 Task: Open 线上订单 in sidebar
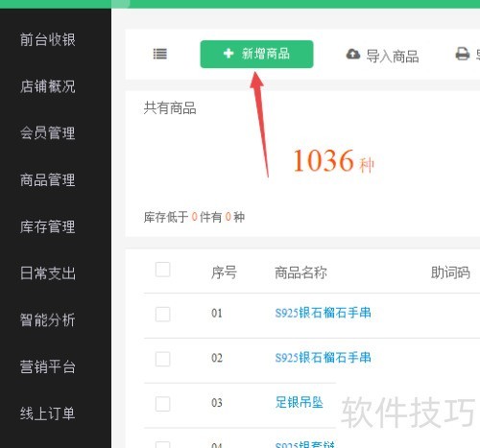[48, 413]
